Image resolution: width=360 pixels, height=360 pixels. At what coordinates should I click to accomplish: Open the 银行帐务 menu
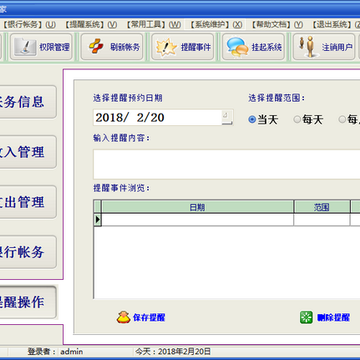(x=29, y=25)
